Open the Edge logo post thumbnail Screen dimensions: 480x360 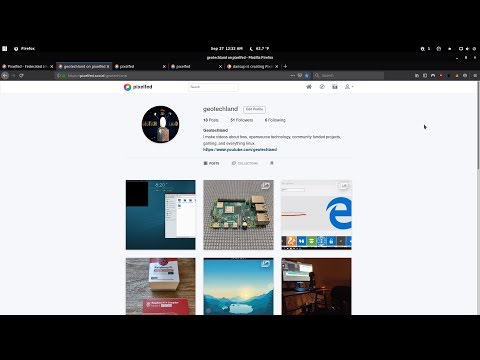coord(316,215)
